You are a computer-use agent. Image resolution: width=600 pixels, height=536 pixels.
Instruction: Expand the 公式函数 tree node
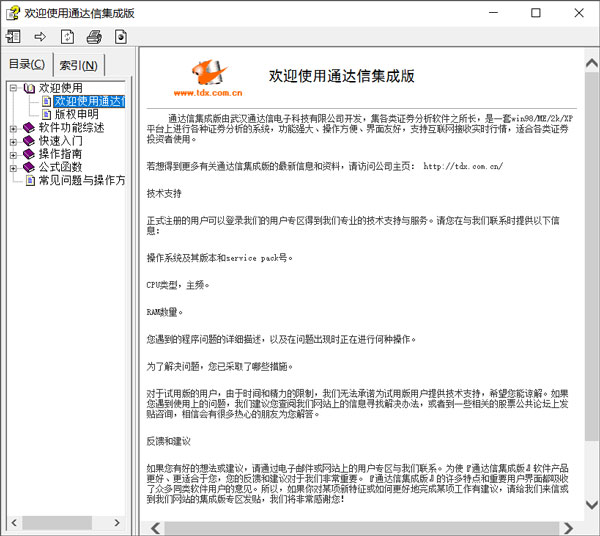pos(13,168)
